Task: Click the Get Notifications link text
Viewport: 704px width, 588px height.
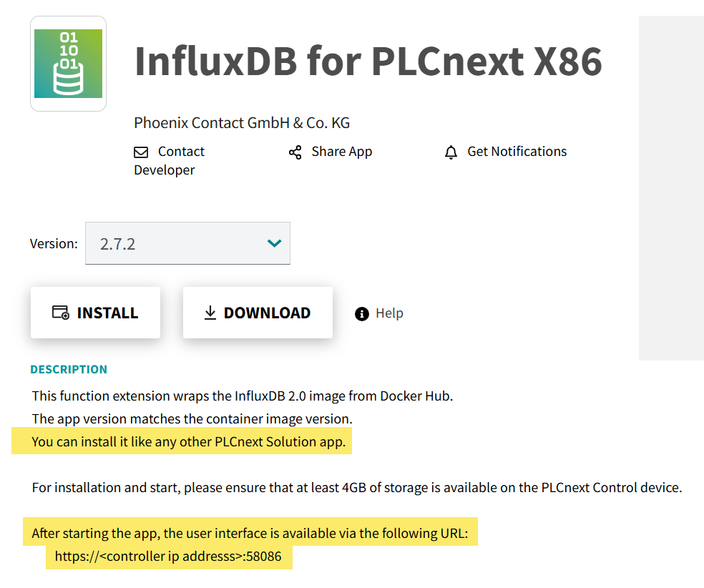Action: click(517, 152)
